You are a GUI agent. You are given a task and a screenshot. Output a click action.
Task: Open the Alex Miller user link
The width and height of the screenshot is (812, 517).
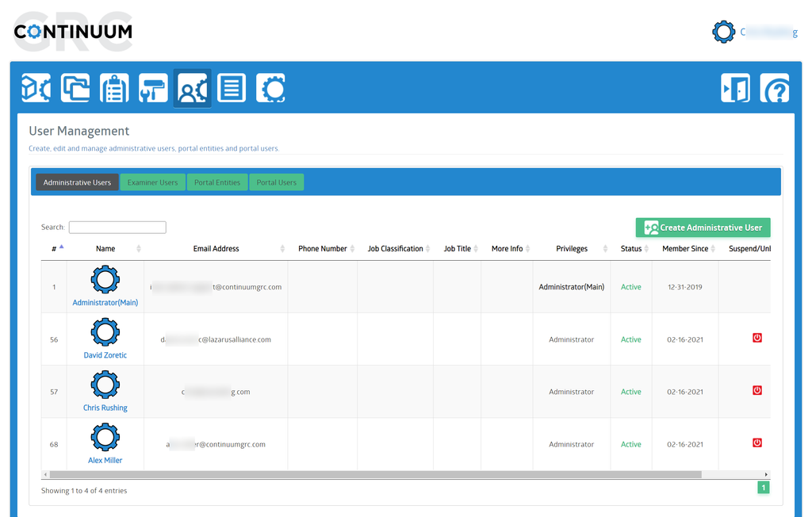pos(105,460)
